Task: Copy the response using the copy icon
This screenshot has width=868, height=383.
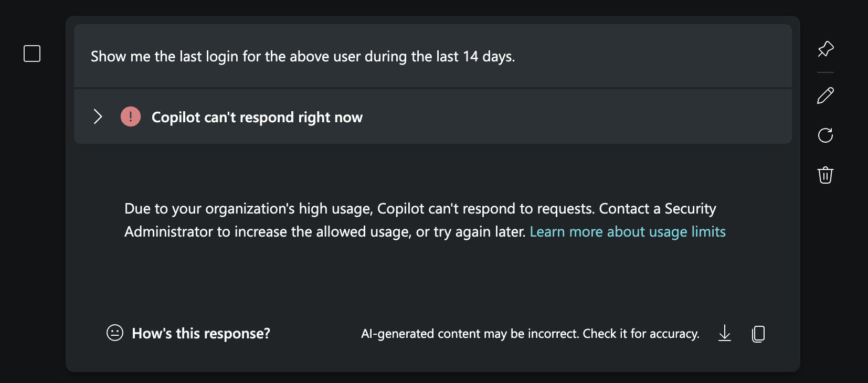Action: (758, 334)
